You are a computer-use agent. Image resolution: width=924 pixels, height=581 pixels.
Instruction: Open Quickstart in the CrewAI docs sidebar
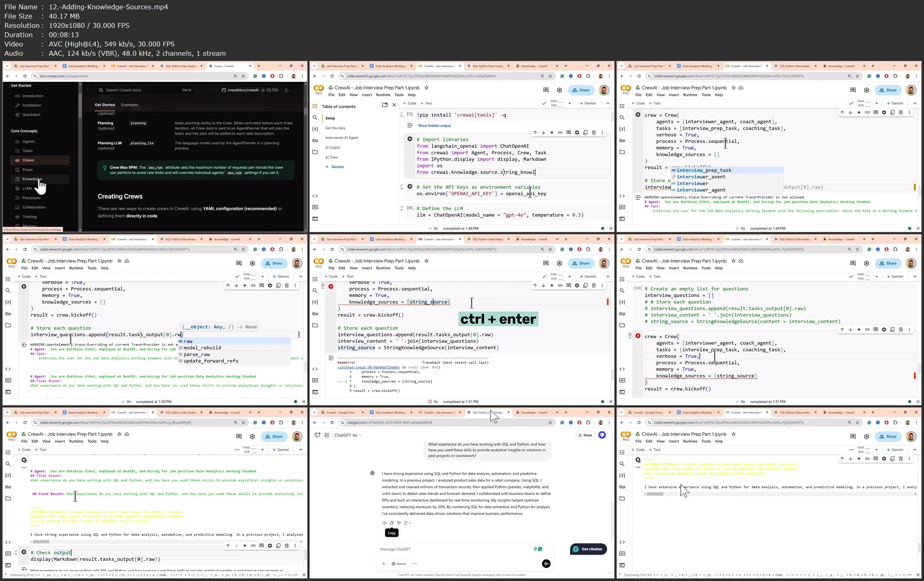[x=31, y=115]
